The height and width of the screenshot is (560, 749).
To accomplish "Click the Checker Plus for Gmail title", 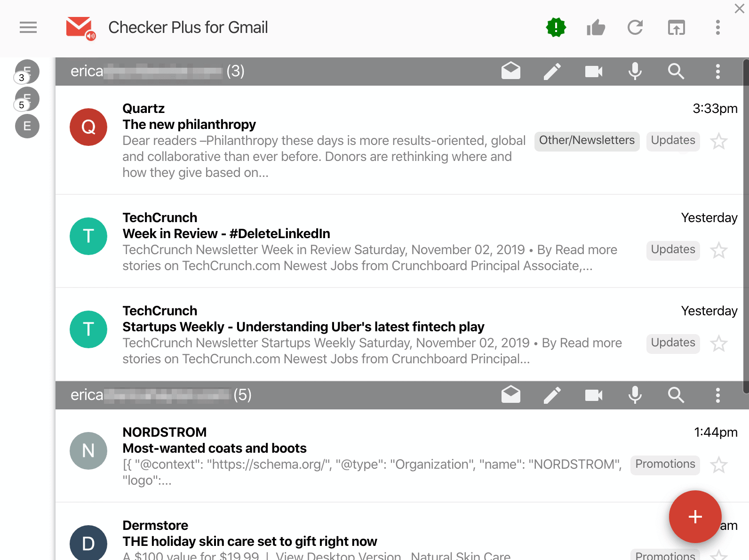I will (188, 27).
